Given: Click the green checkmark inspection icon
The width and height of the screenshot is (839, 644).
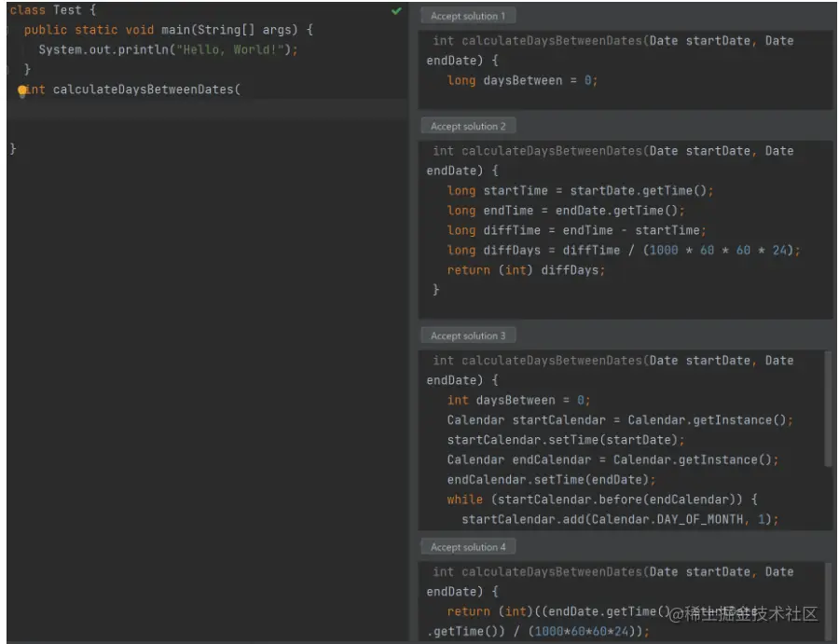Looking at the screenshot, I should [396, 10].
